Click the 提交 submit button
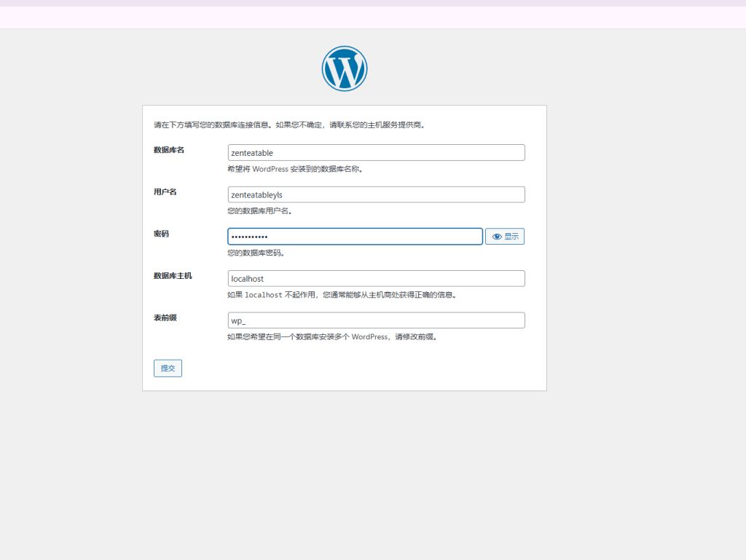Screen dimensions: 746x560 (x=167, y=368)
